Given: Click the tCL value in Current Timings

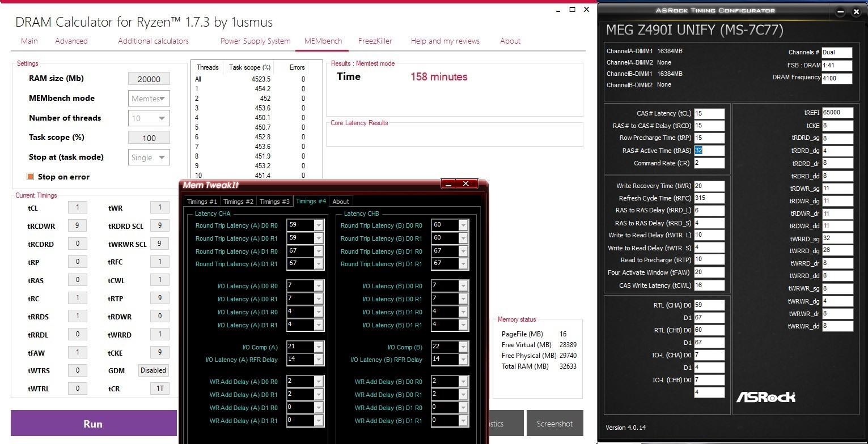Looking at the screenshot, I should click(x=78, y=207).
